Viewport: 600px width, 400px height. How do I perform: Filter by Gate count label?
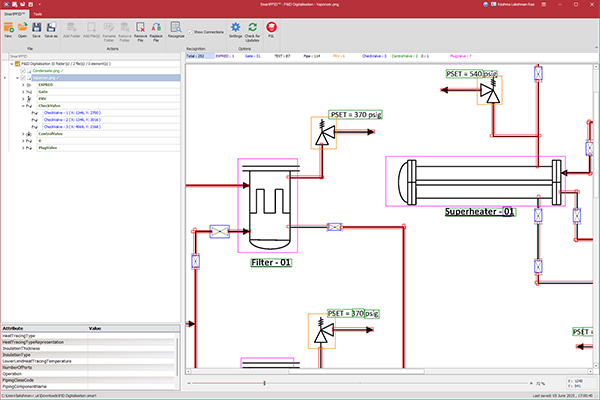coord(253,56)
